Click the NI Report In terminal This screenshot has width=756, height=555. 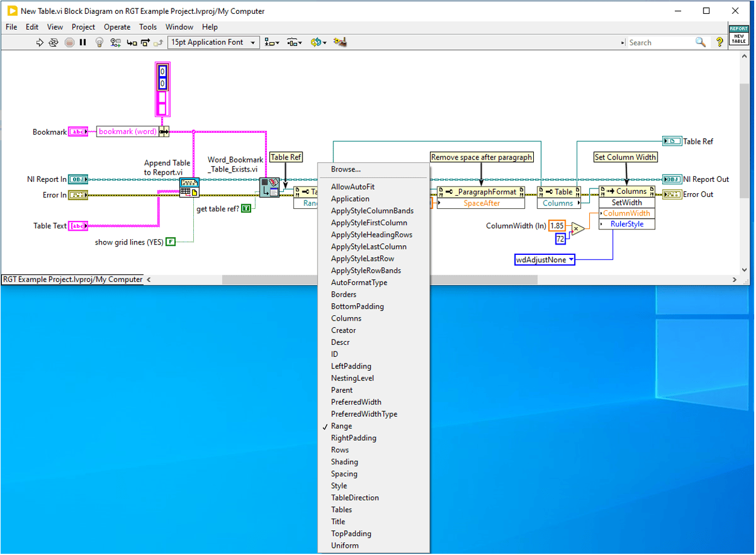click(78, 179)
